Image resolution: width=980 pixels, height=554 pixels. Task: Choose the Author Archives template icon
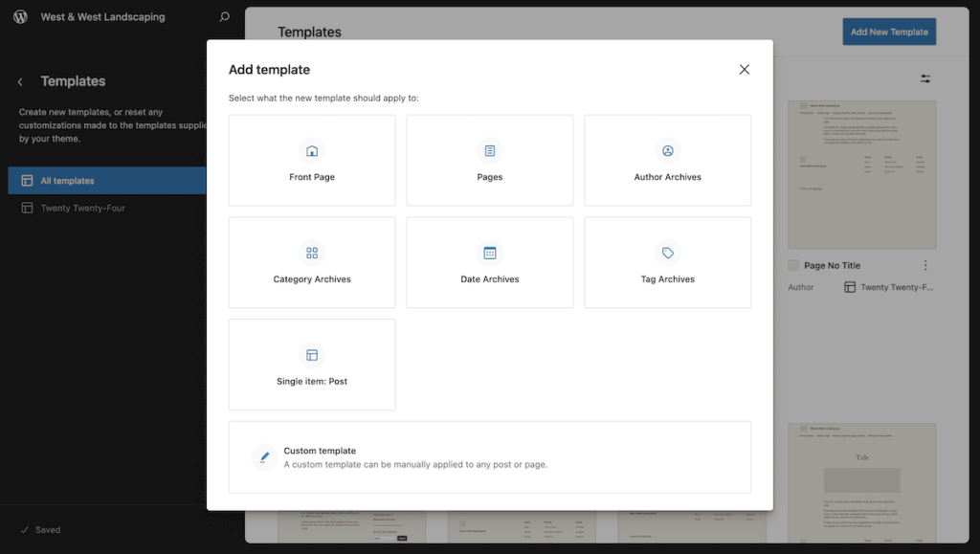point(667,150)
